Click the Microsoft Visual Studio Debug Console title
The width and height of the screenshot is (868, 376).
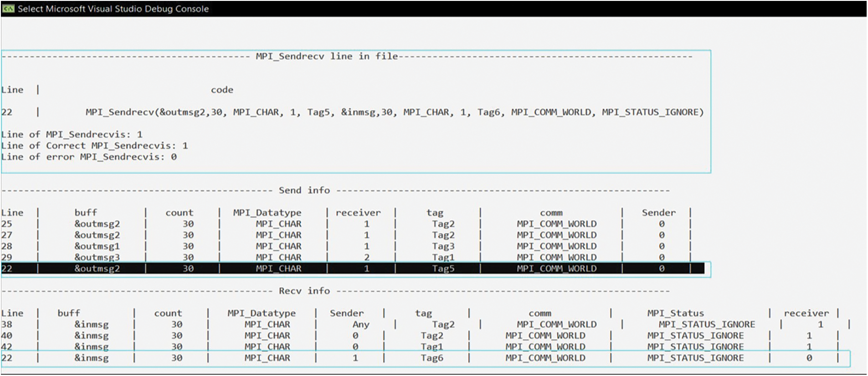[x=113, y=9]
